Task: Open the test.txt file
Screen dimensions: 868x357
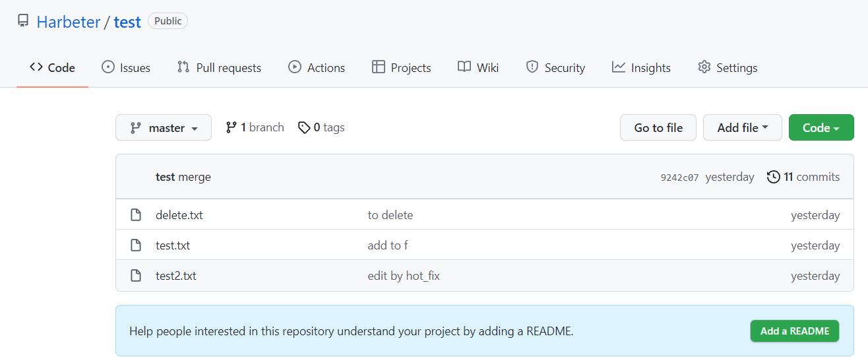Action: click(x=173, y=245)
